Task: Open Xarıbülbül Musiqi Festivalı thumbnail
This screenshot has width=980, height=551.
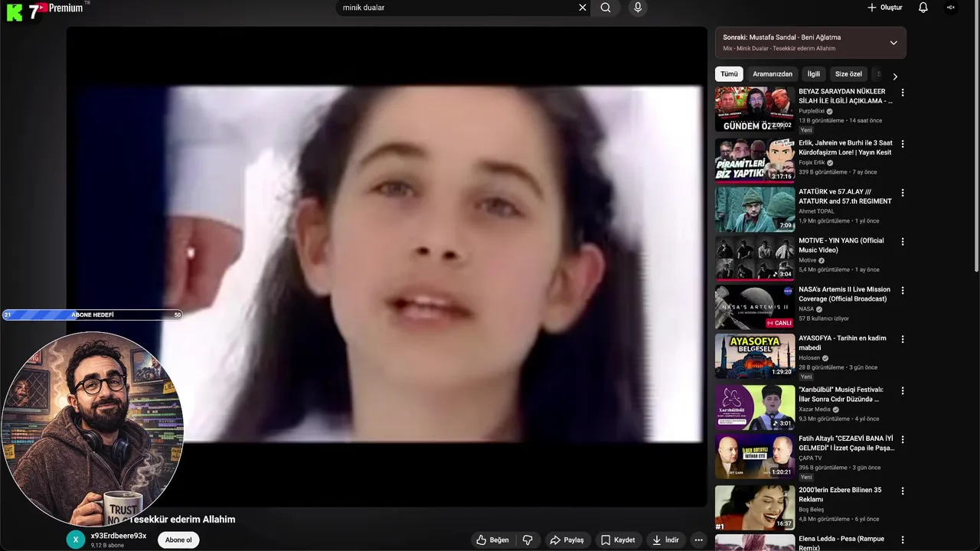Action: pos(755,407)
